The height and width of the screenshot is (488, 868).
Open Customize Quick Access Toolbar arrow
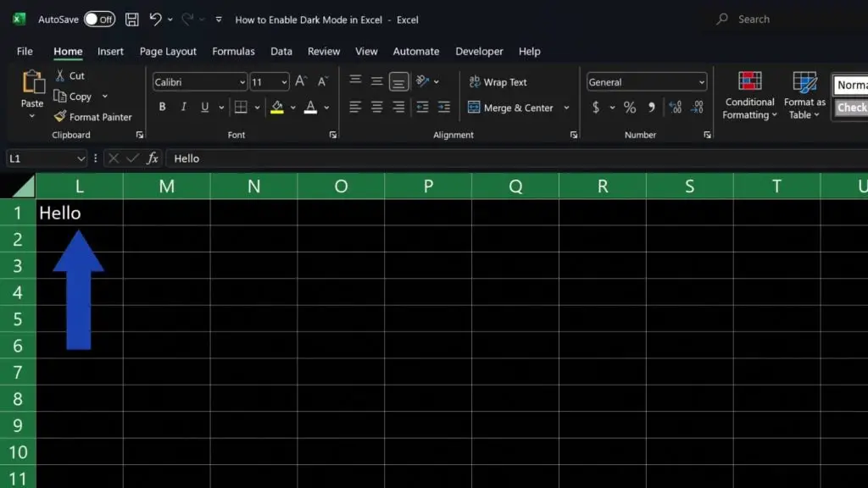[219, 19]
